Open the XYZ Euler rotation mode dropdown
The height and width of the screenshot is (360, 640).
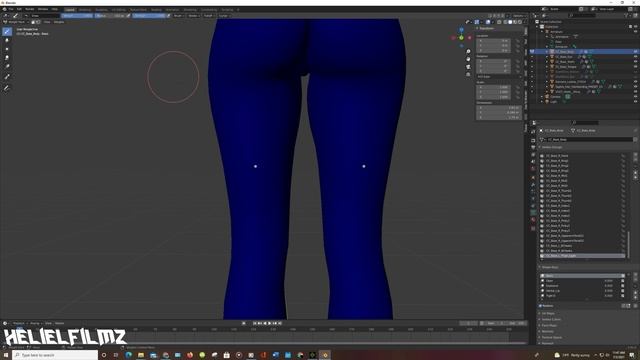coord(499,77)
